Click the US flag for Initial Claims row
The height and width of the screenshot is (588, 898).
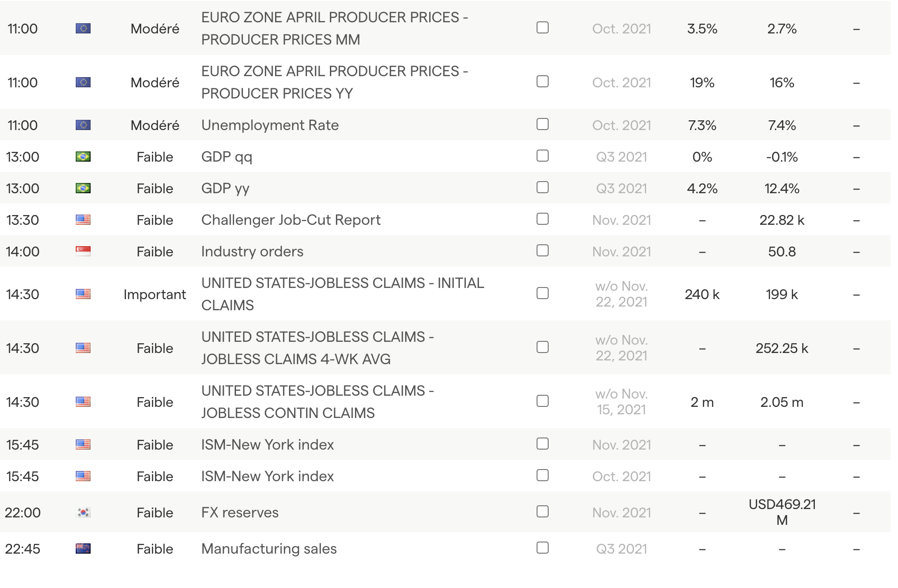click(x=83, y=294)
